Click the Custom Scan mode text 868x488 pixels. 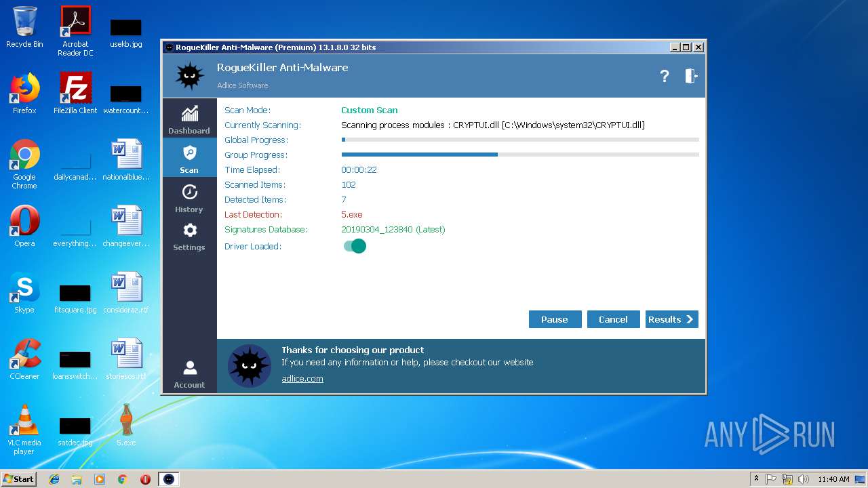click(x=369, y=110)
